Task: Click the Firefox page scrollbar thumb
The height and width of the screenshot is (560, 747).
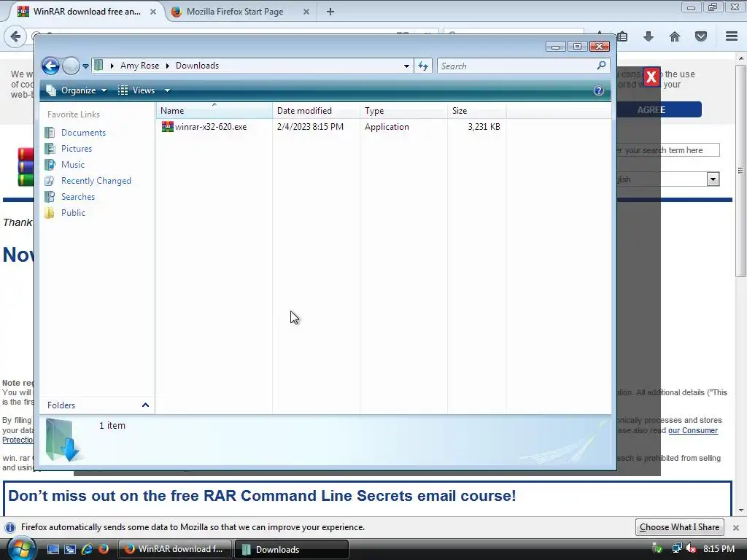Action: click(740, 171)
